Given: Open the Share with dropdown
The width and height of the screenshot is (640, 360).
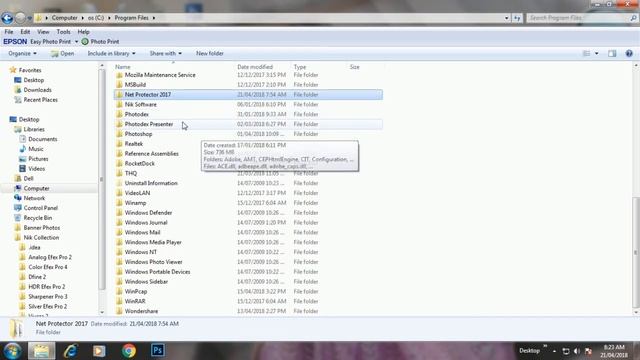Looking at the screenshot, I should [x=165, y=53].
